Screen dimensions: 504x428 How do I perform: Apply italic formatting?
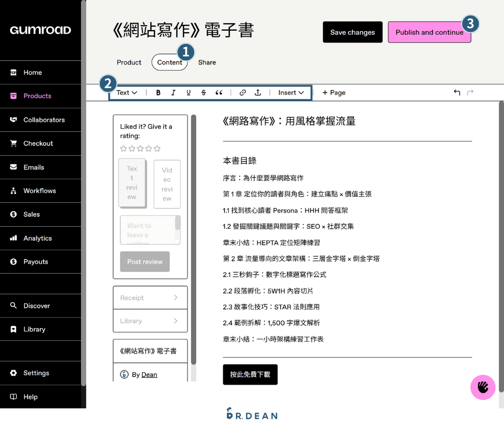pyautogui.click(x=173, y=93)
